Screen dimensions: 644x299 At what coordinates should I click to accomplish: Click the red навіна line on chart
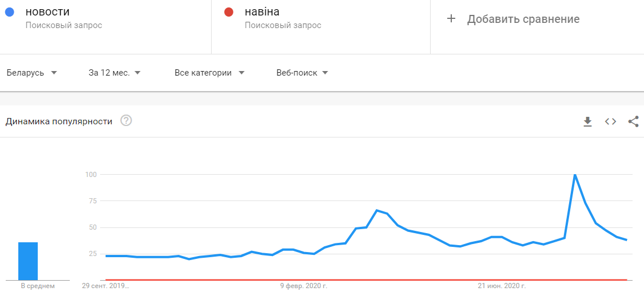click(x=367, y=280)
